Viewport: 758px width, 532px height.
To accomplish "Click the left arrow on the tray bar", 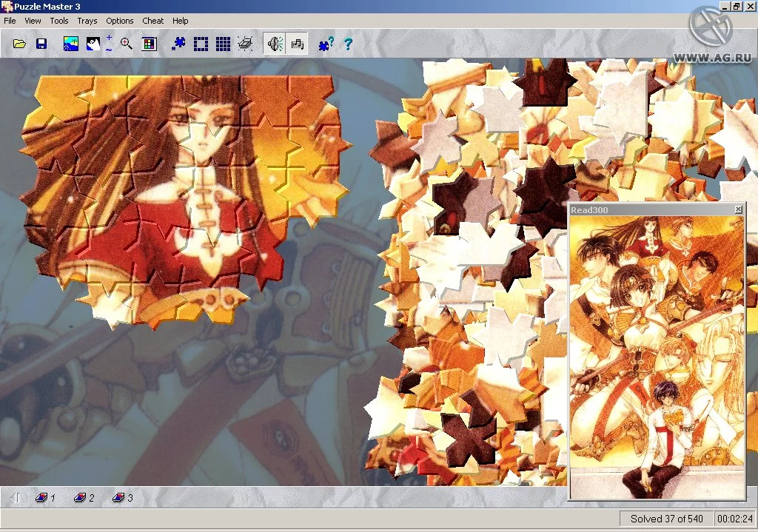I will pos(15,498).
